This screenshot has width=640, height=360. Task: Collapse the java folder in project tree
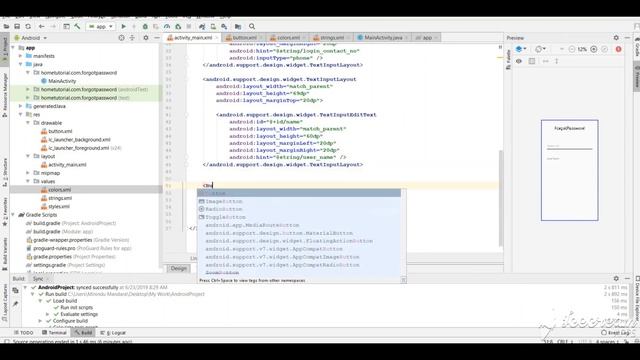tap(20, 64)
